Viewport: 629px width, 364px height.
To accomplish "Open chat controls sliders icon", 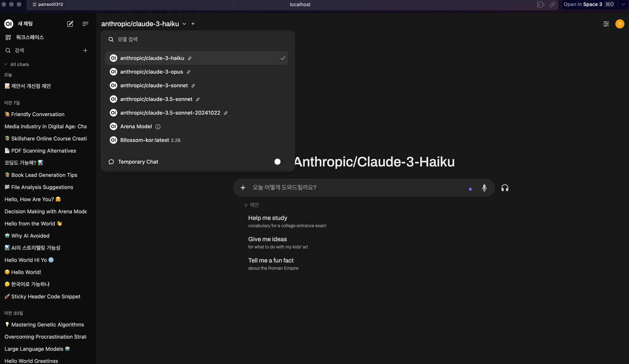I will click(606, 24).
